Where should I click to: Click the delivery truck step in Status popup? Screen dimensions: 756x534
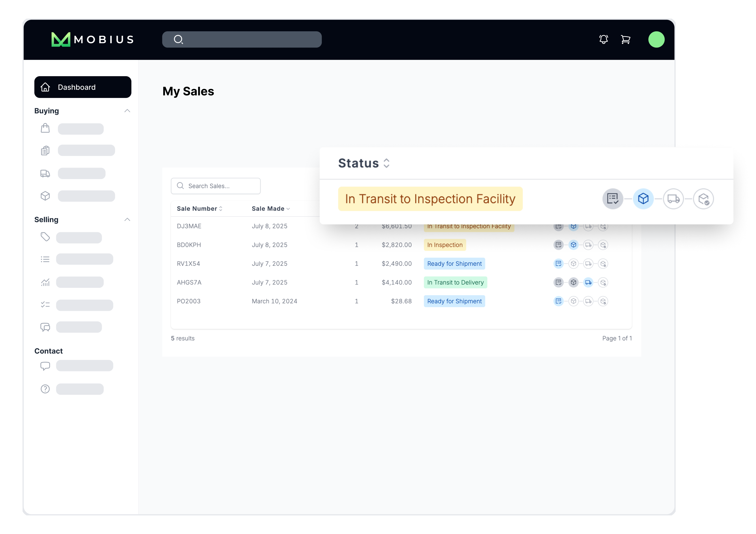pyautogui.click(x=673, y=199)
